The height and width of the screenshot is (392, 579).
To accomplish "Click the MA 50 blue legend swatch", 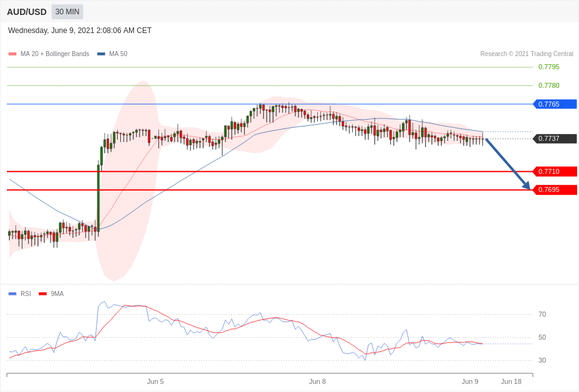I will click(101, 54).
